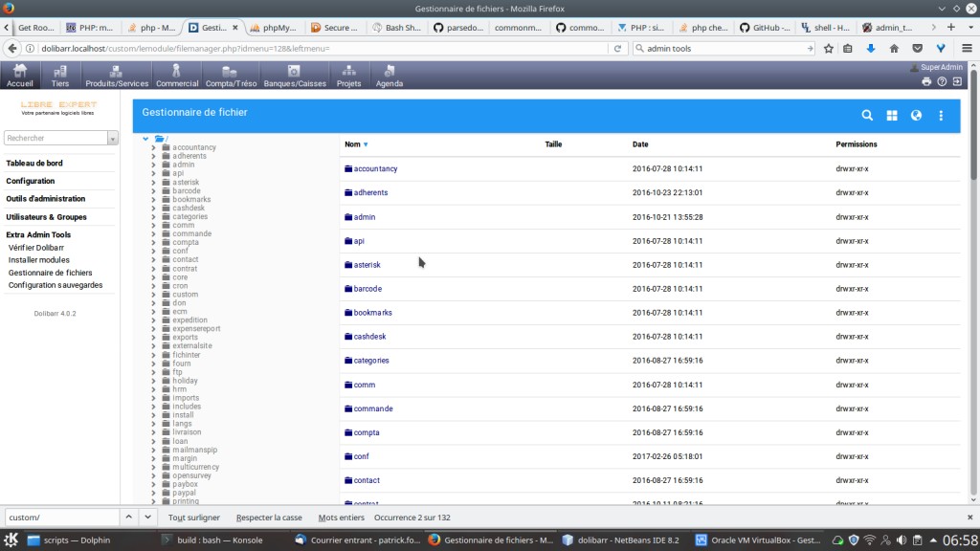Open the three-dot more options menu
Screen dimensions: 980x551
941,116
